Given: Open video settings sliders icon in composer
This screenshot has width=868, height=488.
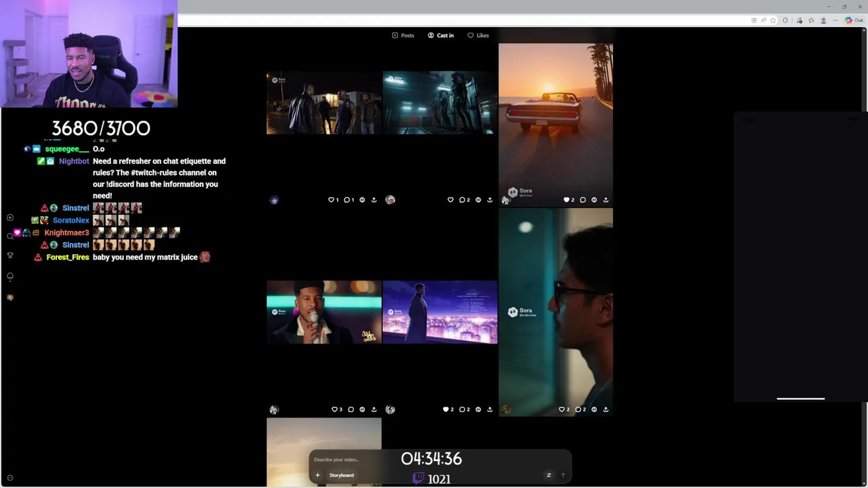Looking at the screenshot, I should click(x=549, y=475).
